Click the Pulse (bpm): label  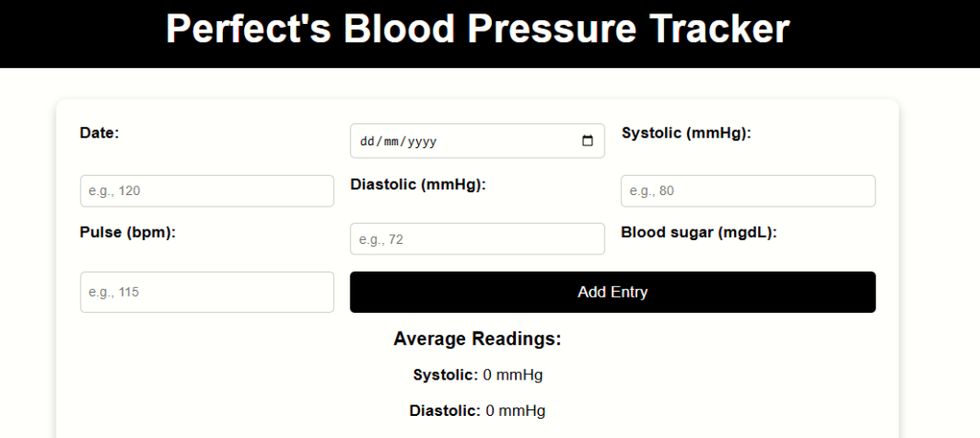click(x=127, y=232)
